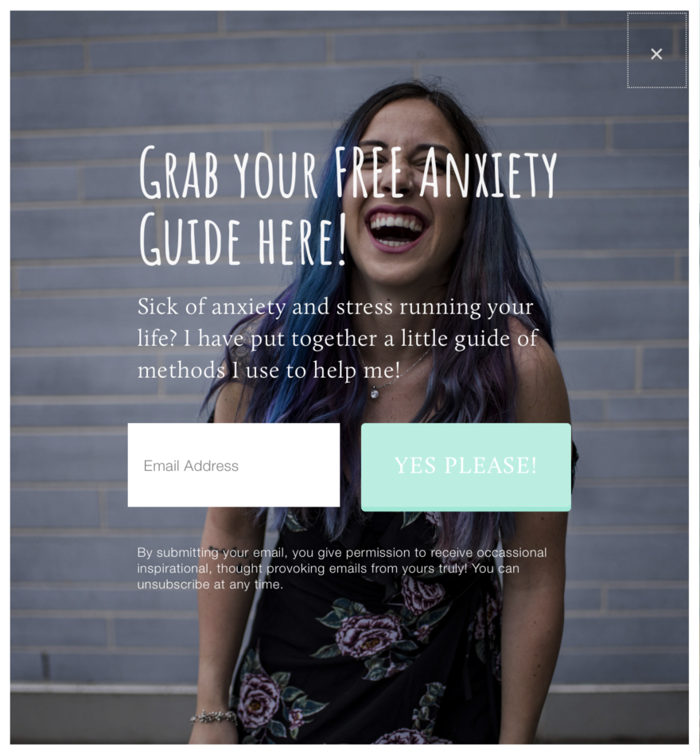
Task: Click the word 'FREE' in the heading
Action: tap(367, 172)
